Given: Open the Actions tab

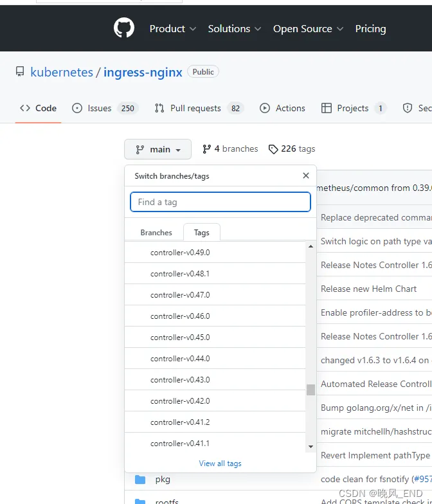Looking at the screenshot, I should pos(282,108).
